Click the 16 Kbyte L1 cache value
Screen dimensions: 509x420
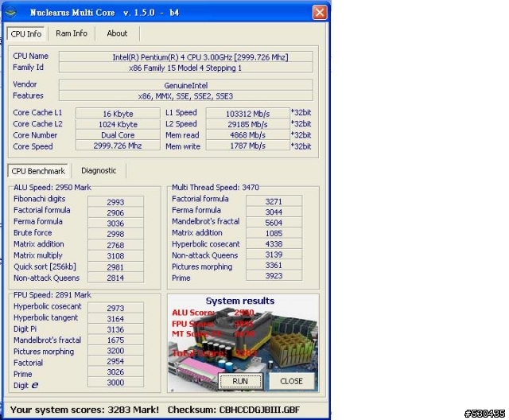[118, 114]
